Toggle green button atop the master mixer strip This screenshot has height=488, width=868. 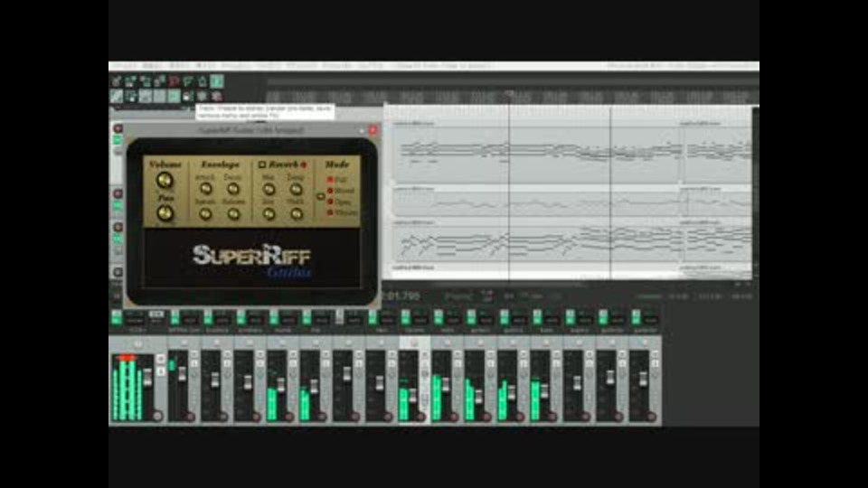point(117,317)
